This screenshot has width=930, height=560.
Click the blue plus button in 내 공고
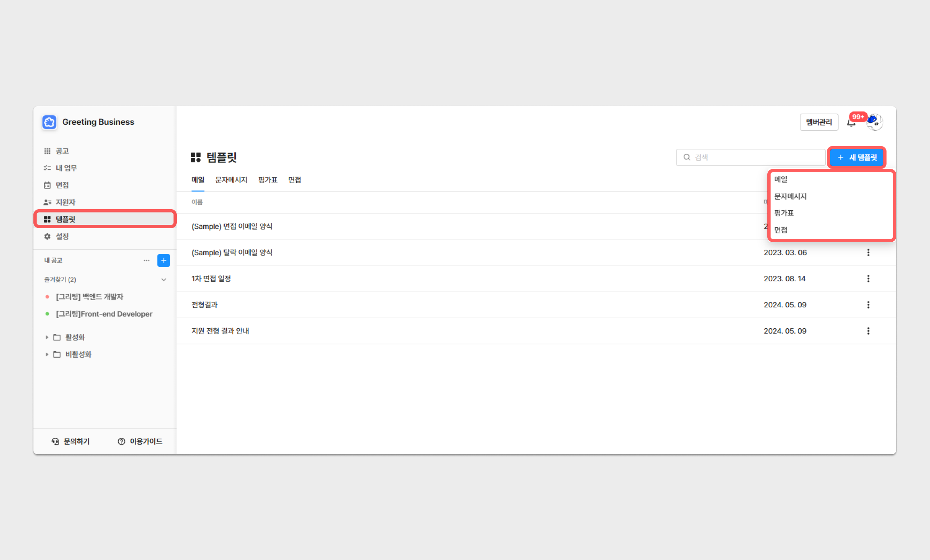click(x=163, y=260)
